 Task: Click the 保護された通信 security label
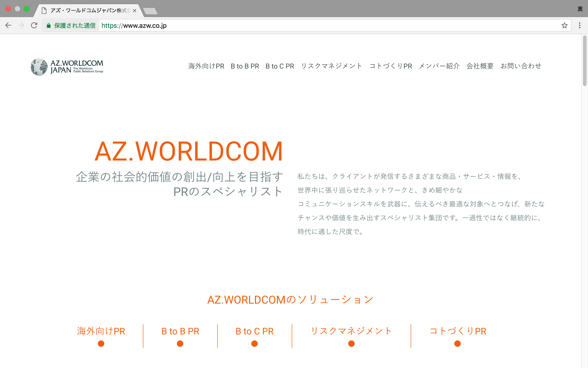point(75,26)
